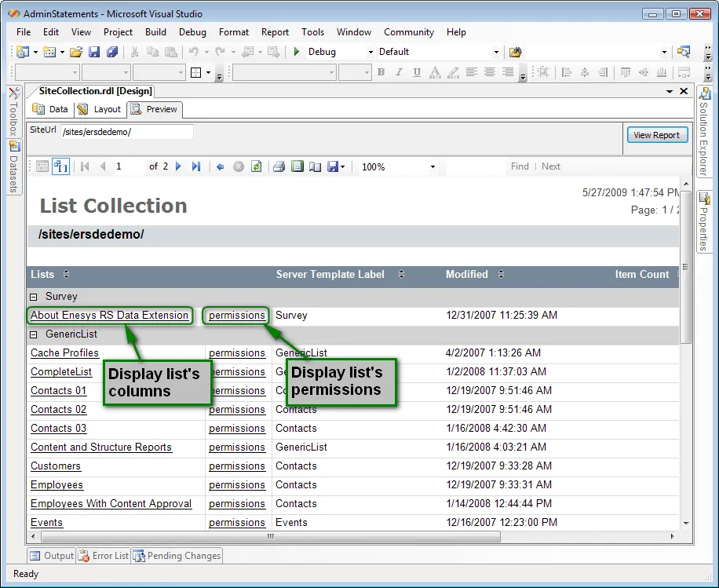Open the Cache Profiles list link

tap(64, 353)
